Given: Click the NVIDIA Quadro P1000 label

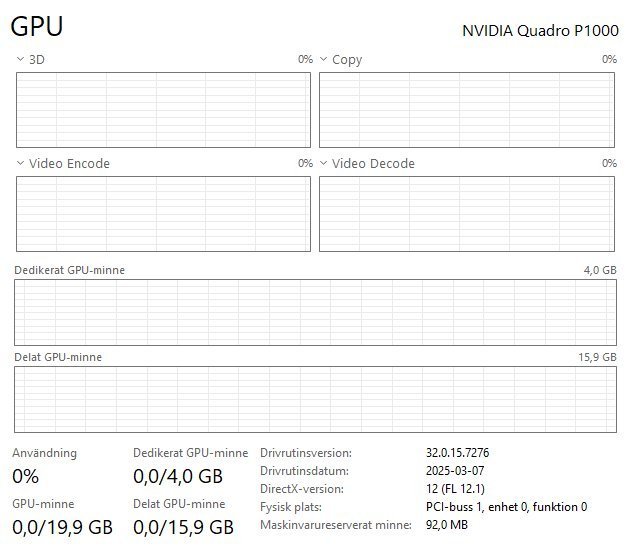Looking at the screenshot, I should click(x=539, y=30).
